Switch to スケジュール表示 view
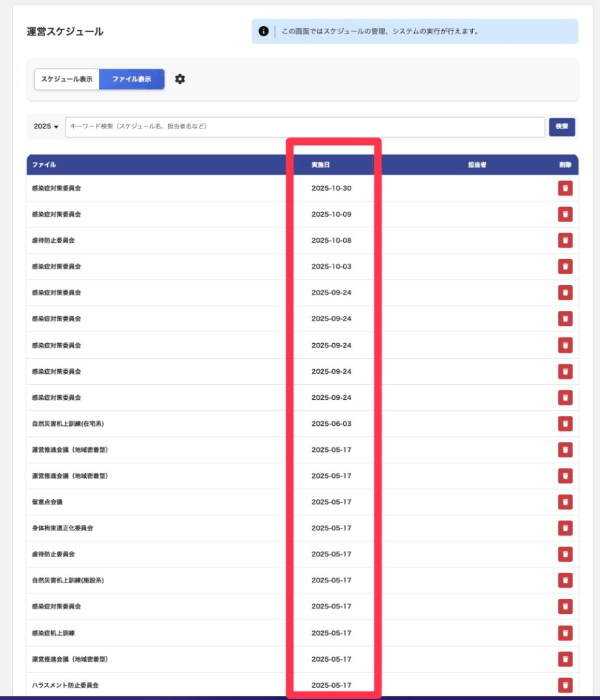Screen dimensions: 600x700 coord(67,79)
